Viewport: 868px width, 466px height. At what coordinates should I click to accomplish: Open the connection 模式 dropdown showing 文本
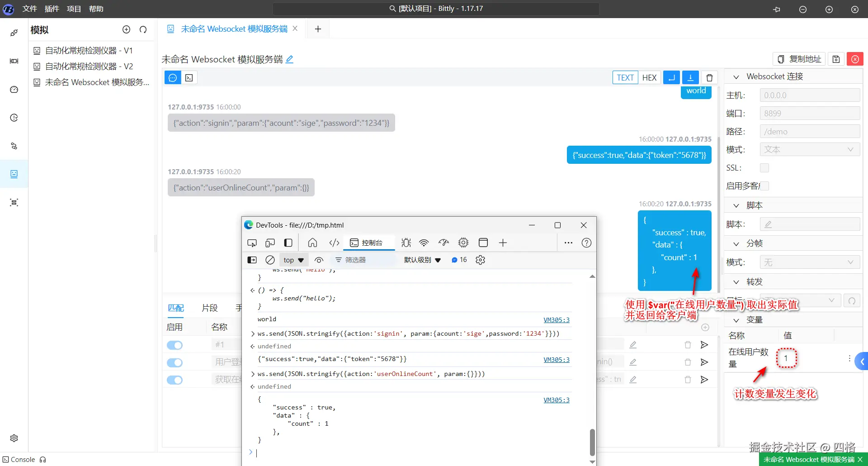pos(810,150)
